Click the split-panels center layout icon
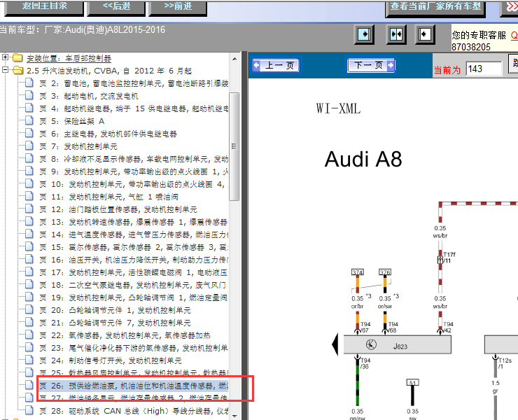 coord(396,34)
